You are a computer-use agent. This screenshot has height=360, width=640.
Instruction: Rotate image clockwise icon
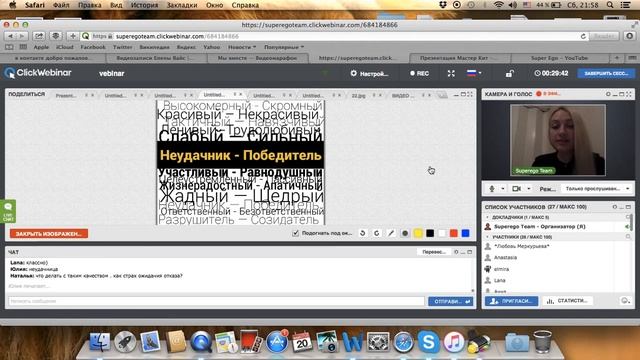pos(377,233)
